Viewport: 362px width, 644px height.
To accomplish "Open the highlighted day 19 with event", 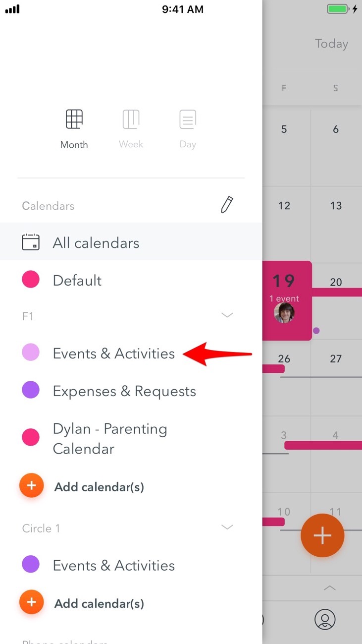I will point(287,300).
